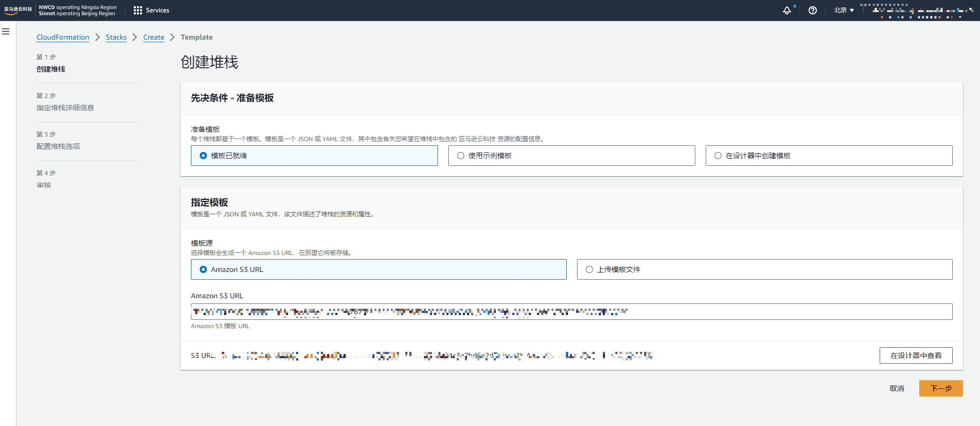Select step 1 创建堆栈 in sidebar
This screenshot has width=980, height=426.
(51, 69)
